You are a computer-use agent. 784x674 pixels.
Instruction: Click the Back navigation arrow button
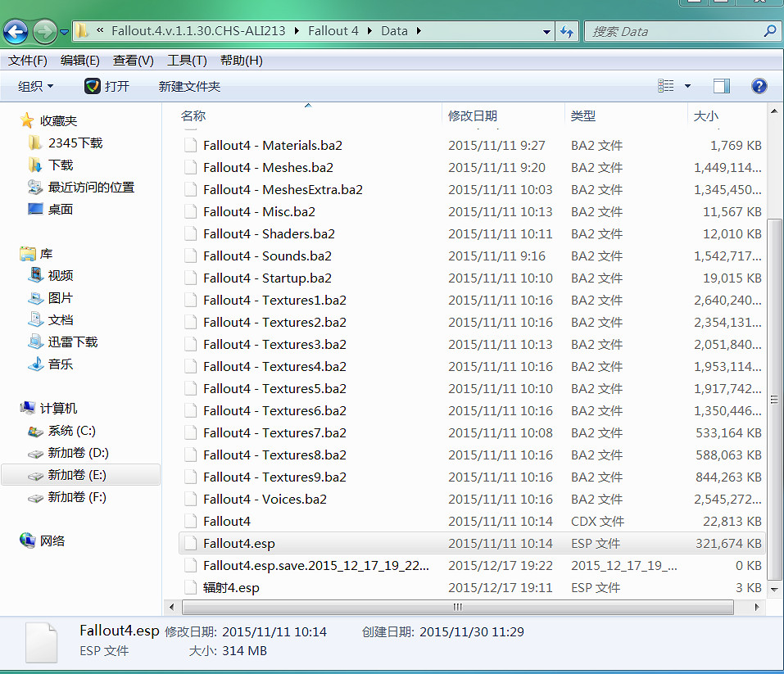click(x=16, y=32)
